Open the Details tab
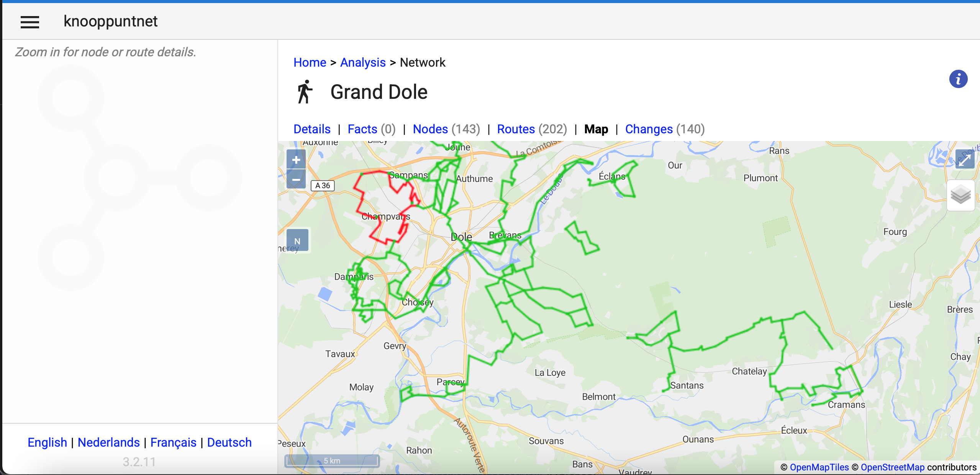 pyautogui.click(x=312, y=129)
